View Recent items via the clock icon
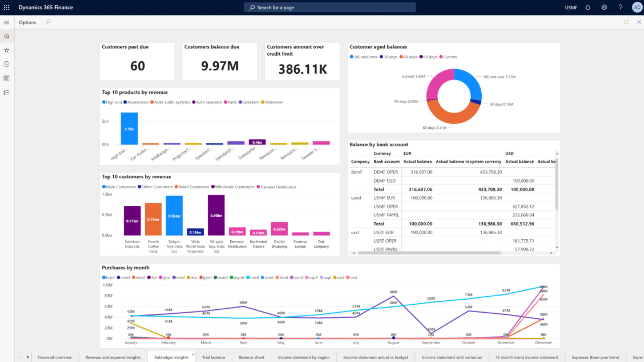Image resolution: width=644 pixels, height=362 pixels. pos(6,64)
